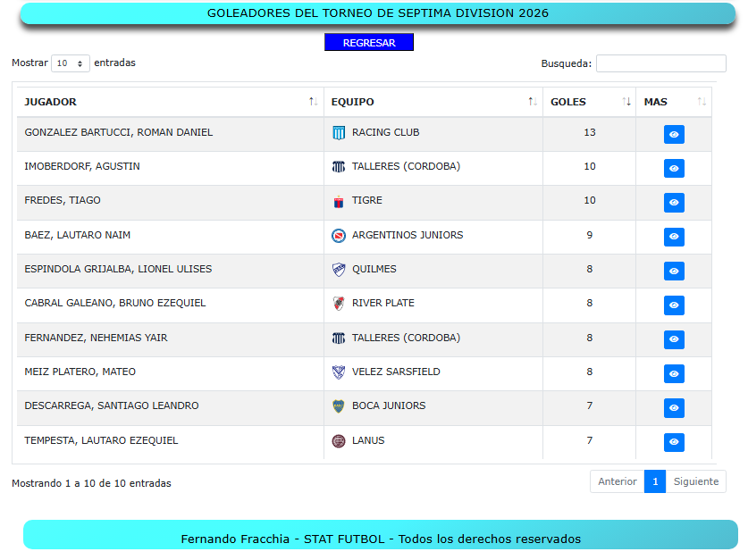Select BAEZ, LAUTARO NAIM name
This screenshot has height=560, width=748.
(77, 235)
